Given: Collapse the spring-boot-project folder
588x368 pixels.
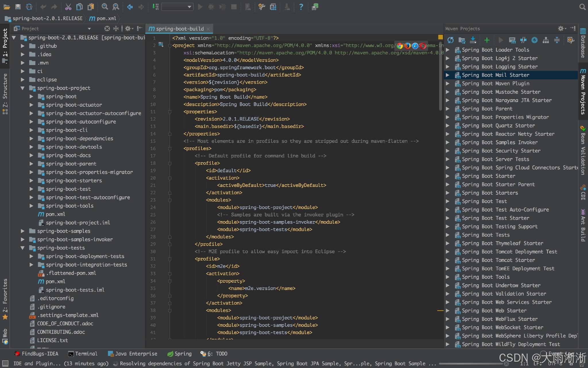Looking at the screenshot, I should pos(22,88).
